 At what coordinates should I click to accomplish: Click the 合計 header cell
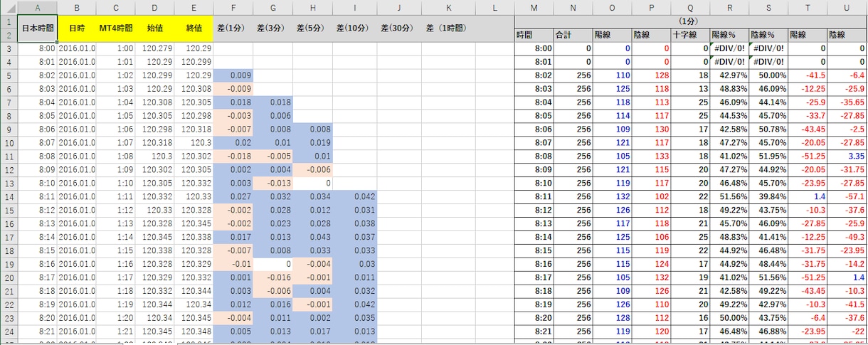point(573,36)
